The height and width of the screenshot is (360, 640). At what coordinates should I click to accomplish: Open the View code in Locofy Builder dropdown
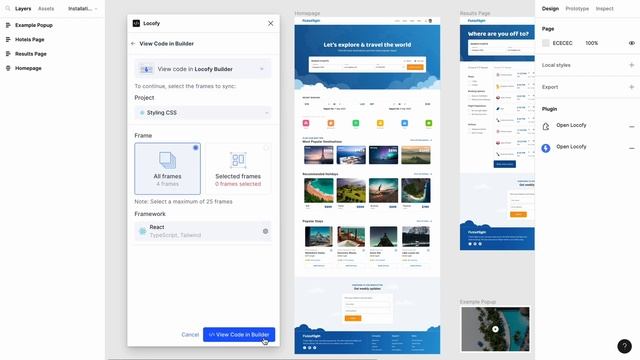[203, 69]
